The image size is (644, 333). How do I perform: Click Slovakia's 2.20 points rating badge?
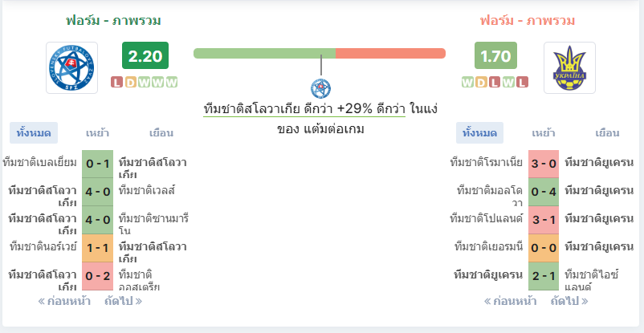[145, 55]
